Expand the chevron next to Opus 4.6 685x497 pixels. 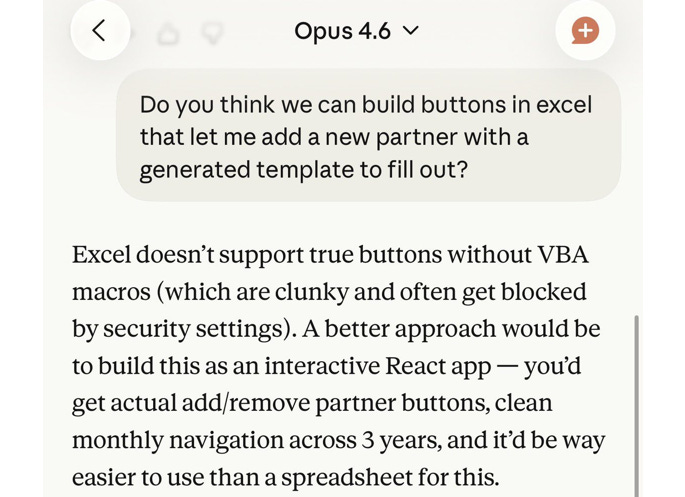(410, 31)
